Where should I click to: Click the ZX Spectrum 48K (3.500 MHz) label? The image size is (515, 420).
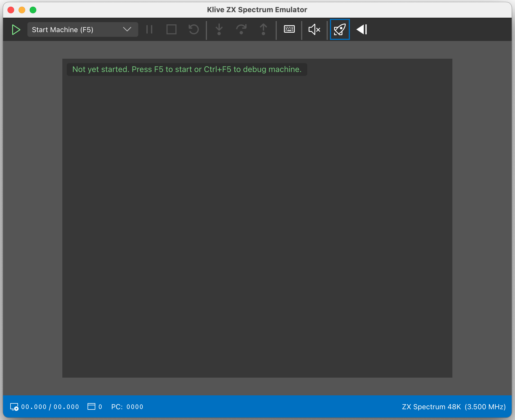pos(454,407)
